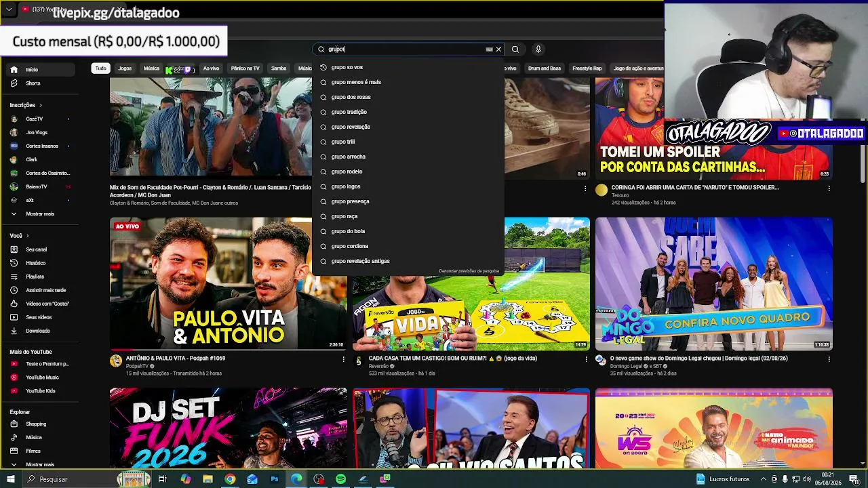
Task: Open the Clark channel subscription
Action: point(31,160)
